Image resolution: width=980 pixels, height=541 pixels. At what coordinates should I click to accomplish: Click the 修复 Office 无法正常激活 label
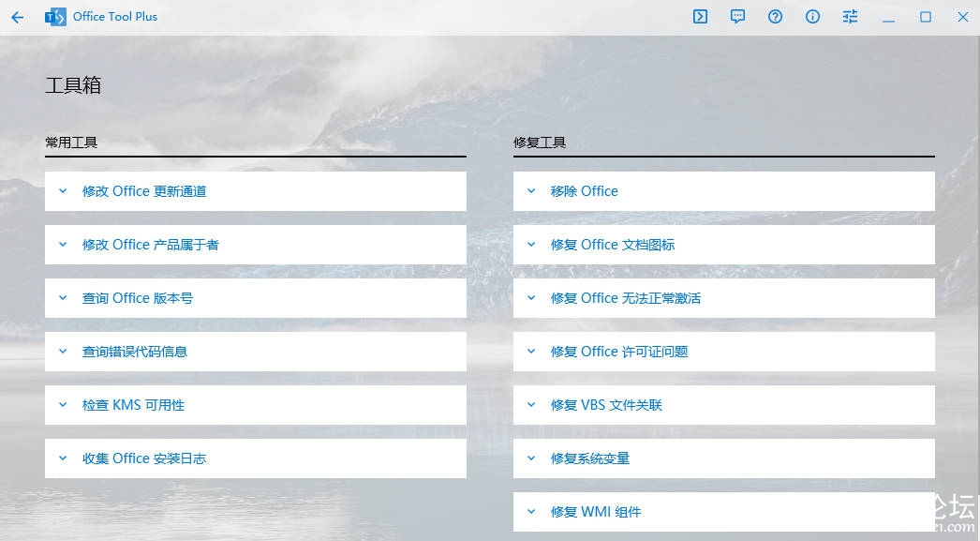(626, 298)
